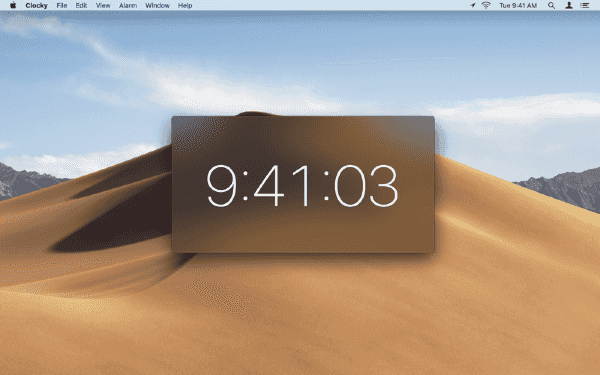The image size is (600, 375).
Task: Click the 9:41:03 clock display
Action: coord(302,186)
